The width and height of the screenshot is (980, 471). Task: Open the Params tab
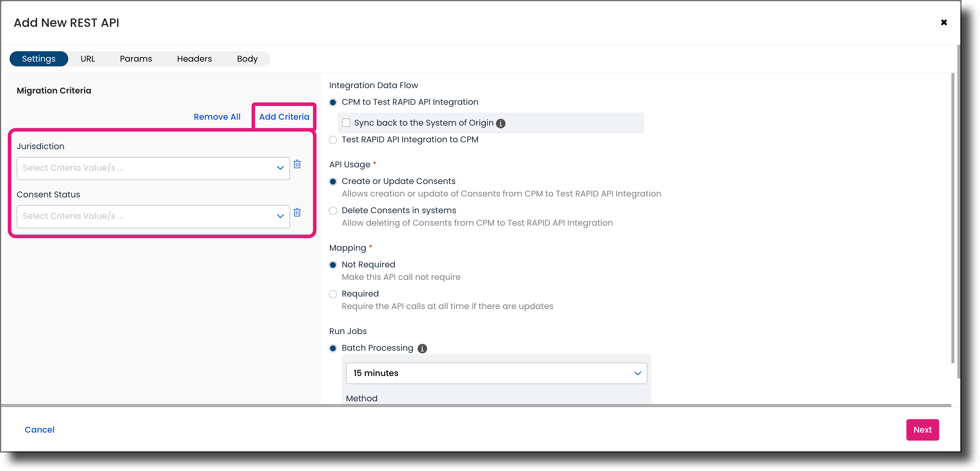(136, 59)
